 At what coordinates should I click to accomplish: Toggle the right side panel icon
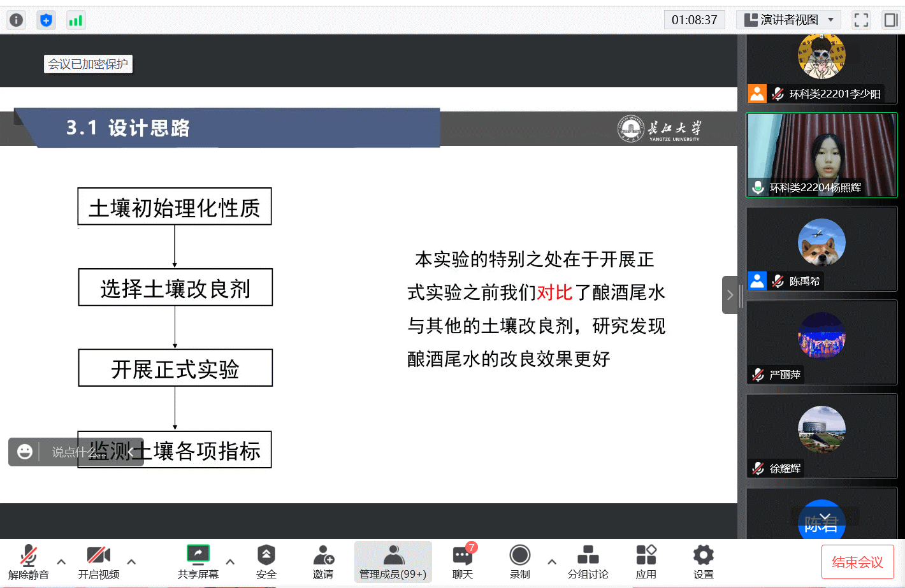click(x=890, y=20)
